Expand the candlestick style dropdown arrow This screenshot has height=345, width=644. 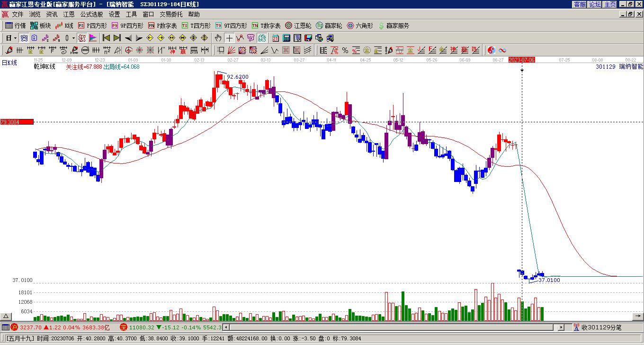coord(73,38)
